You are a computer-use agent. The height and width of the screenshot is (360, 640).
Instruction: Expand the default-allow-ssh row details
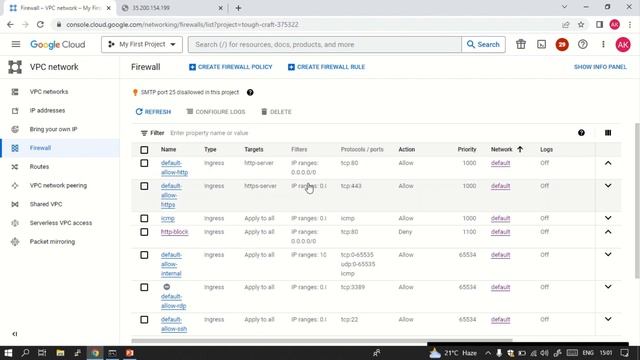pos(608,319)
